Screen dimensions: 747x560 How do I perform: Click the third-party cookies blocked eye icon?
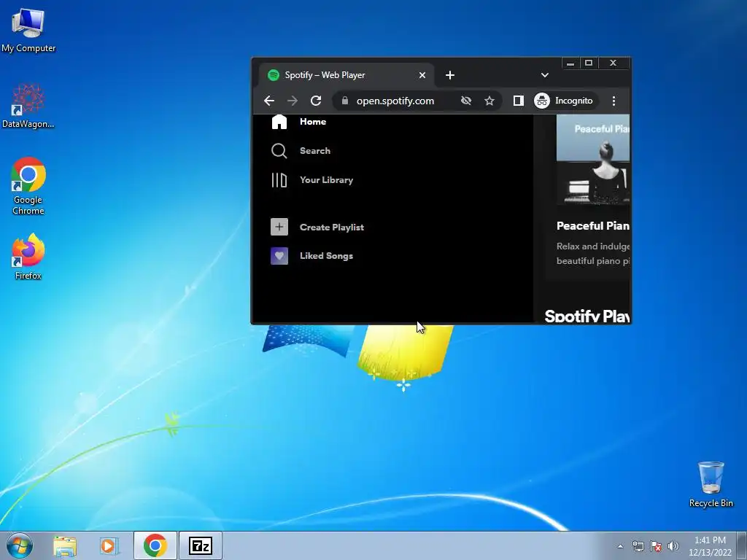coord(466,101)
